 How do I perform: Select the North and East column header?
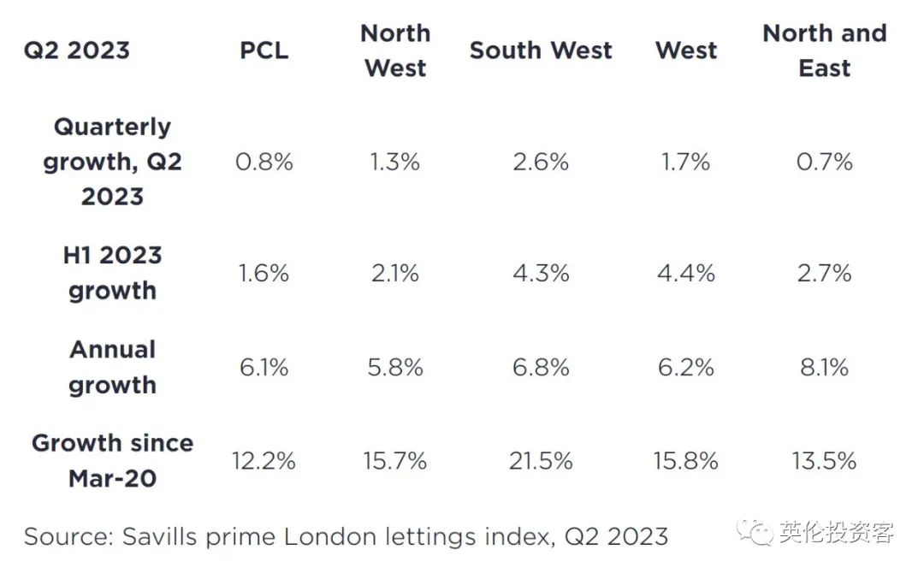click(824, 50)
